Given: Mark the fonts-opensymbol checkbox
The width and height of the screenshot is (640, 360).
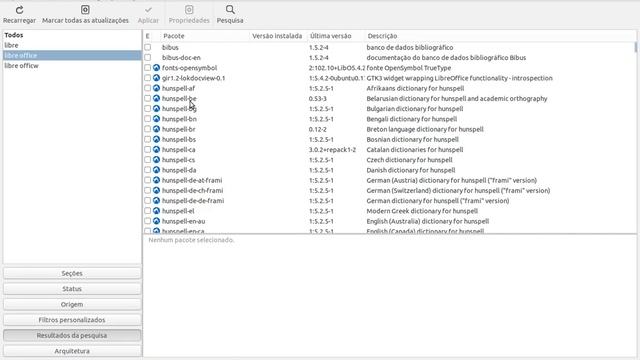Looking at the screenshot, I should point(147,68).
